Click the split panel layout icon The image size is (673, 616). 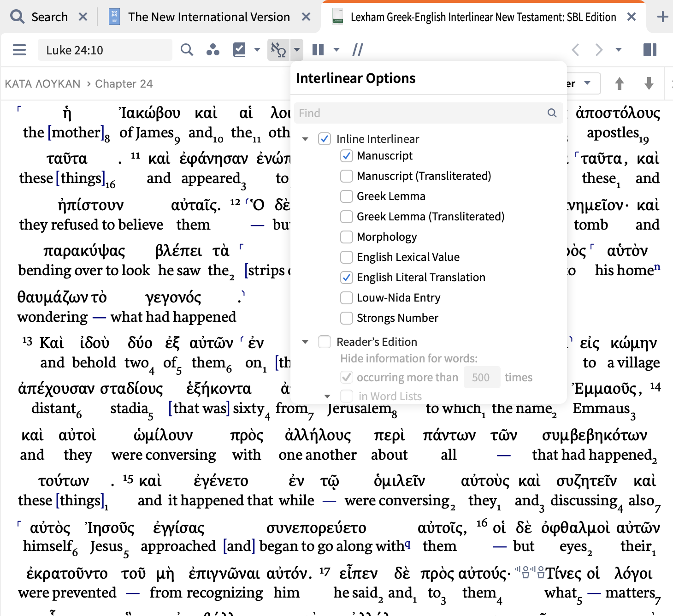pyautogui.click(x=650, y=50)
